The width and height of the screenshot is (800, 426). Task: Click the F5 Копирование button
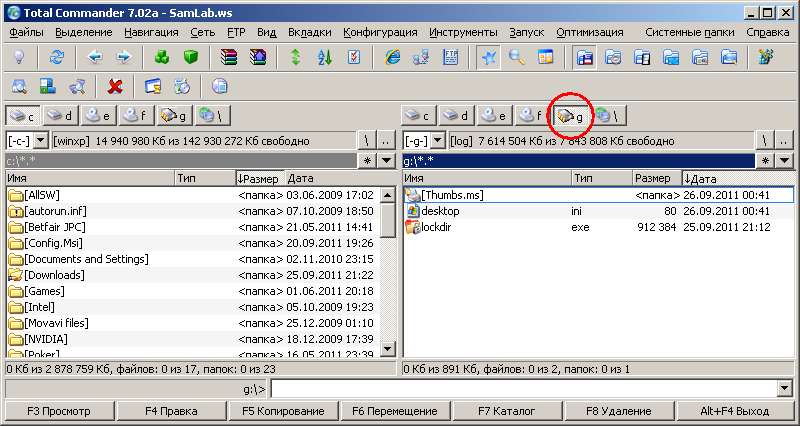283,411
